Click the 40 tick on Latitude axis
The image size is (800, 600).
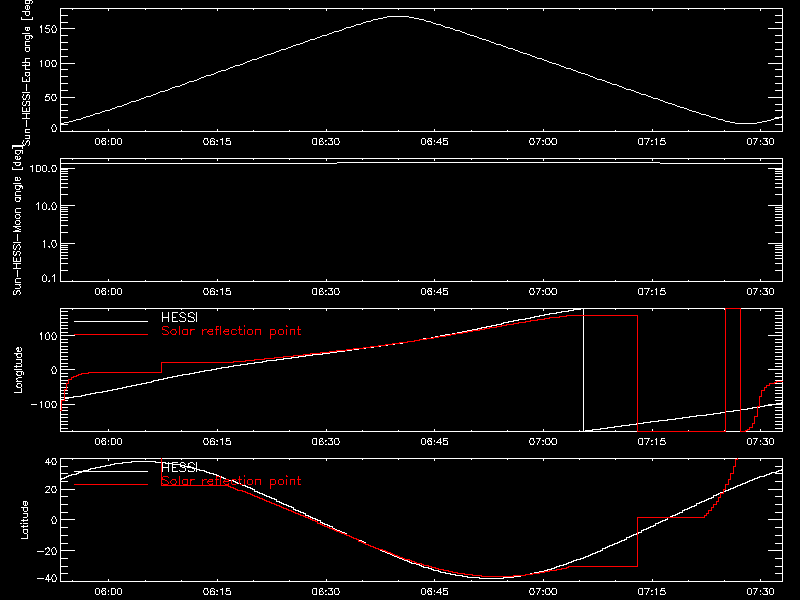coord(51,462)
